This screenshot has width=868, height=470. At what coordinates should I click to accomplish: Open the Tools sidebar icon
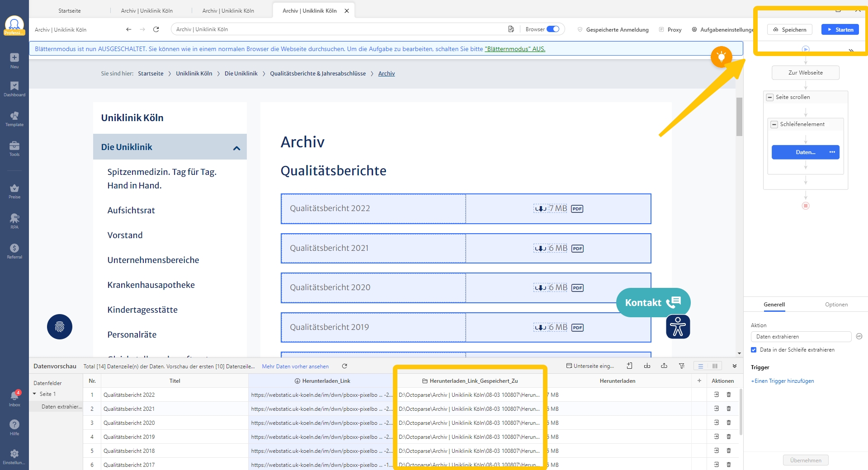(x=14, y=149)
